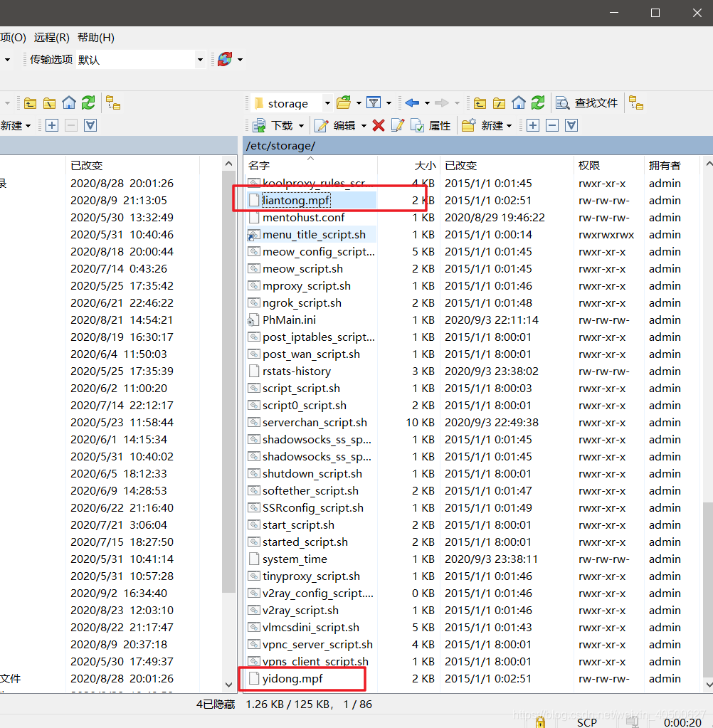Sort remote files by 拥有者 column
The image size is (713, 728).
[672, 165]
